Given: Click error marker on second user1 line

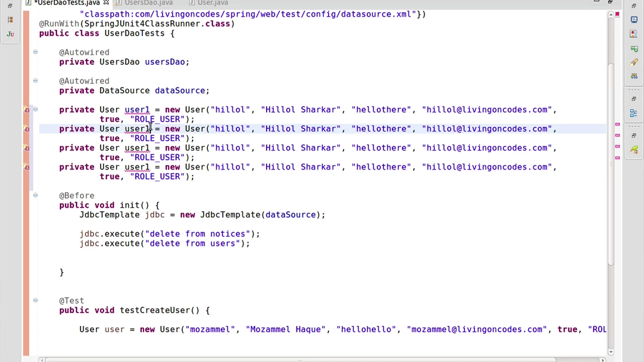Looking at the screenshot, I should coord(27,129).
